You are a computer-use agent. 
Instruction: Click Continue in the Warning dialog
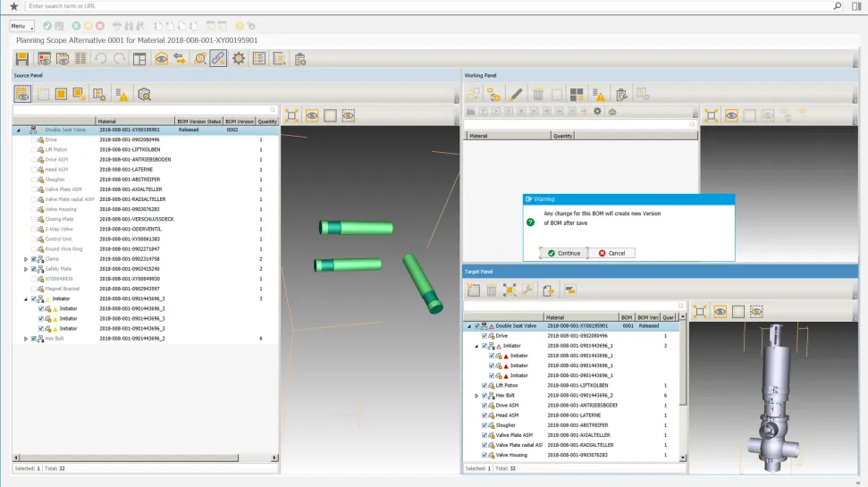[x=564, y=253]
